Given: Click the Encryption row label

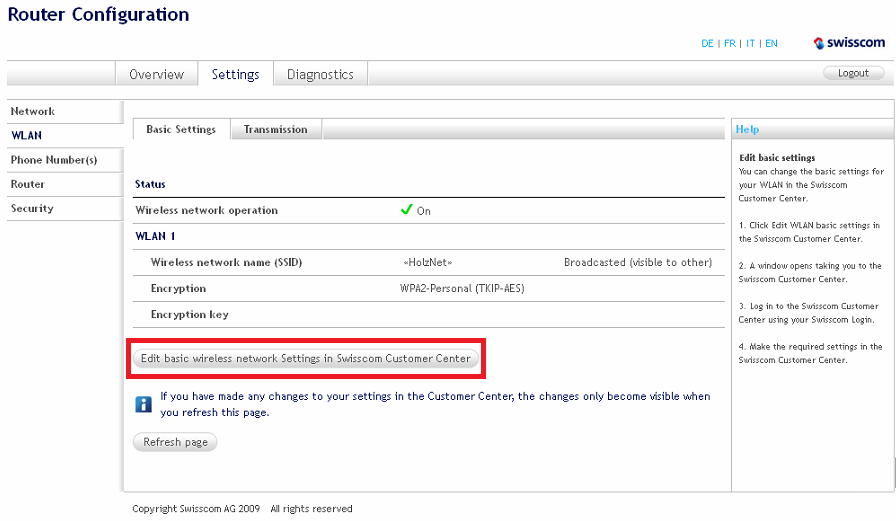Looking at the screenshot, I should pos(178,288).
